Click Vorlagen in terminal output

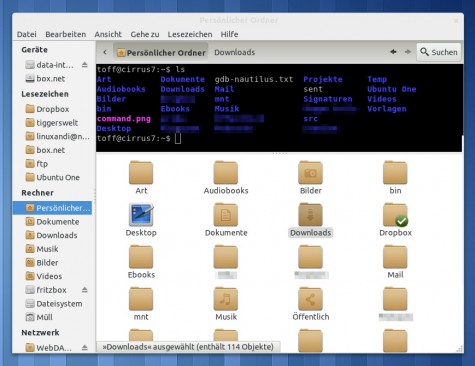387,109
